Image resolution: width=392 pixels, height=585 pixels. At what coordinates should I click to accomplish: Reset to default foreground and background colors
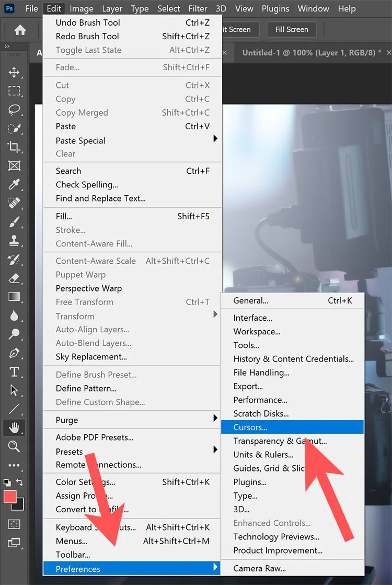pyautogui.click(x=7, y=482)
